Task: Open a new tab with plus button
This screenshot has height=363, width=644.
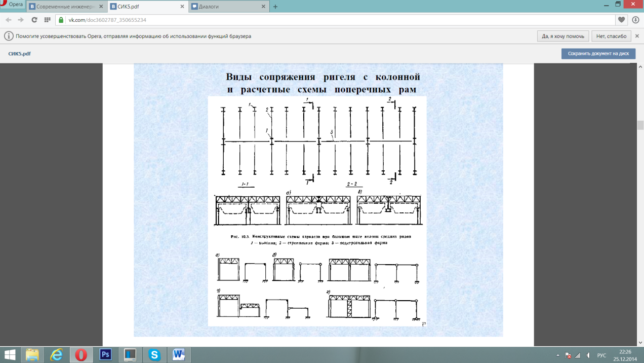Action: (x=275, y=7)
